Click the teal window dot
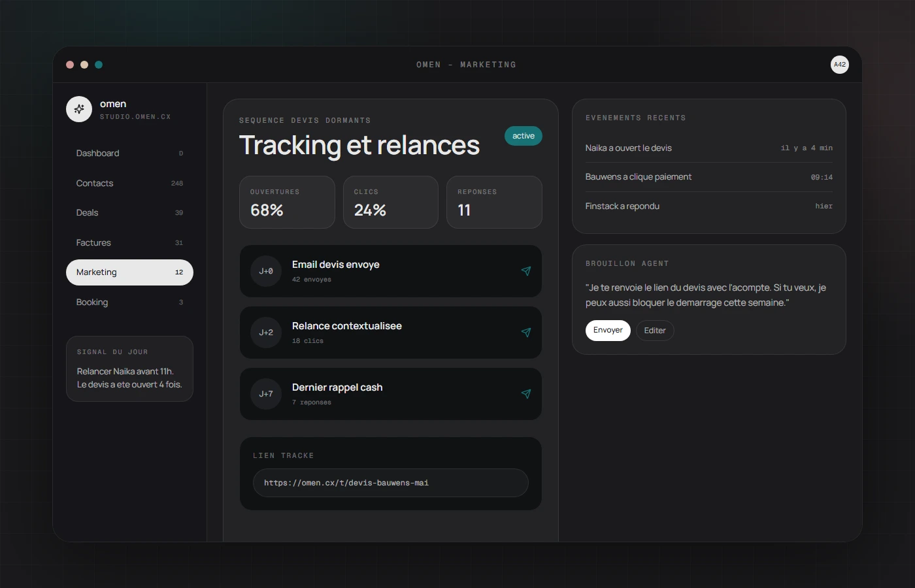 tap(99, 65)
